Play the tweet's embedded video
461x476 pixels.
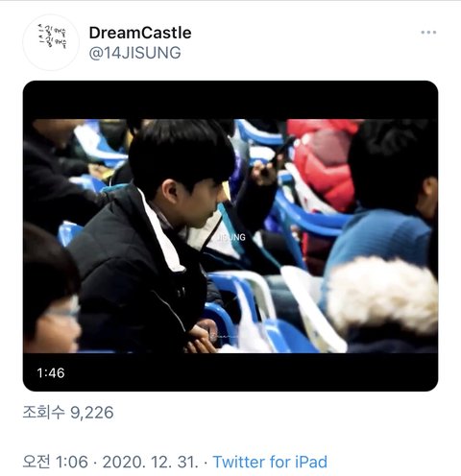[230, 236]
